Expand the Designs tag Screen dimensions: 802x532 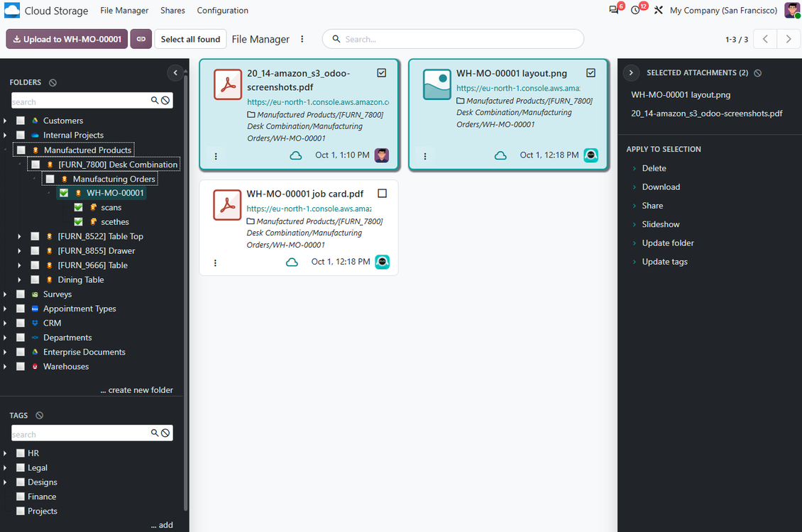(5, 482)
